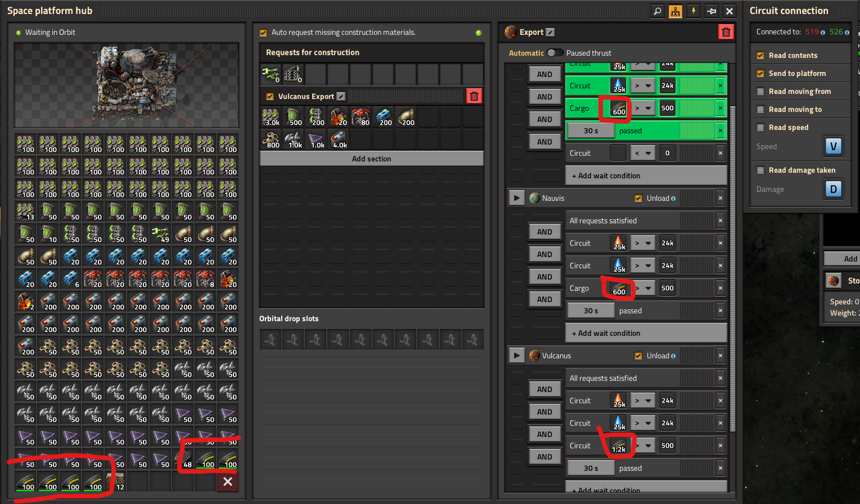Click the platform preview thumbnail
This screenshot has width=860, height=504.
click(x=127, y=85)
